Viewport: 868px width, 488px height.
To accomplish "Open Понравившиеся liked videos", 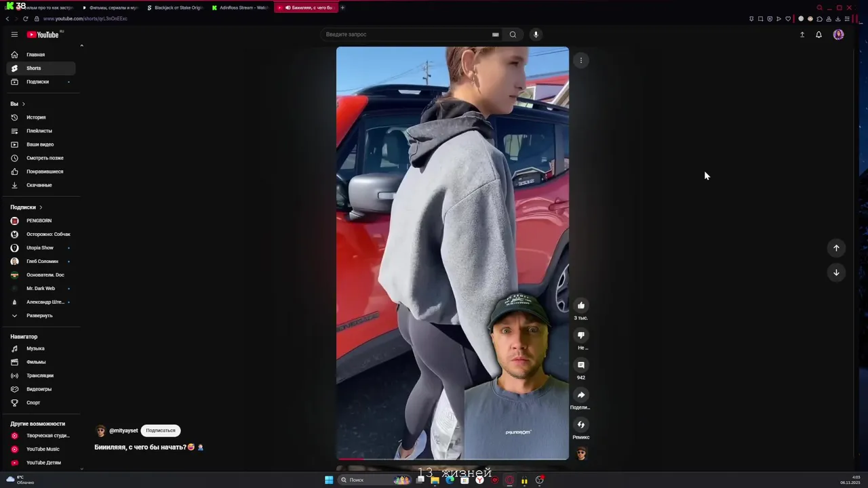I will click(x=41, y=171).
